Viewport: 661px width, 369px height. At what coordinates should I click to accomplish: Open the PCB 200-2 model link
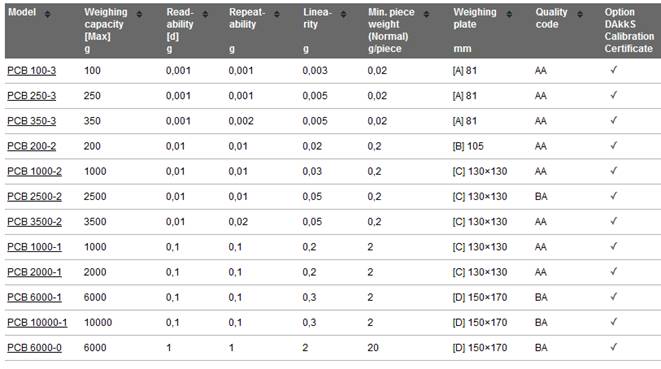[32, 146]
